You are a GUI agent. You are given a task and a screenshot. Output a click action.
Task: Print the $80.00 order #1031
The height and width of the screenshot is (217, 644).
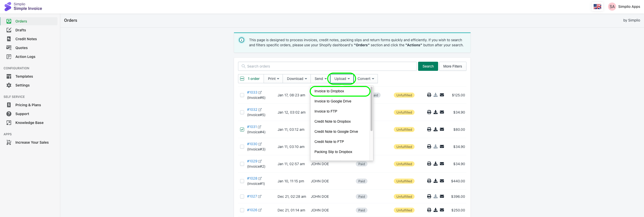coord(429,129)
